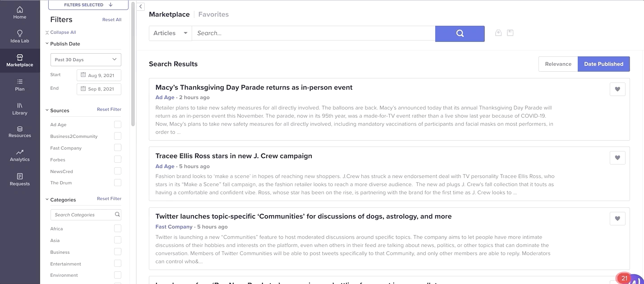The height and width of the screenshot is (284, 644).
Task: Tick the Entertainment category checkbox
Action: pos(118,264)
